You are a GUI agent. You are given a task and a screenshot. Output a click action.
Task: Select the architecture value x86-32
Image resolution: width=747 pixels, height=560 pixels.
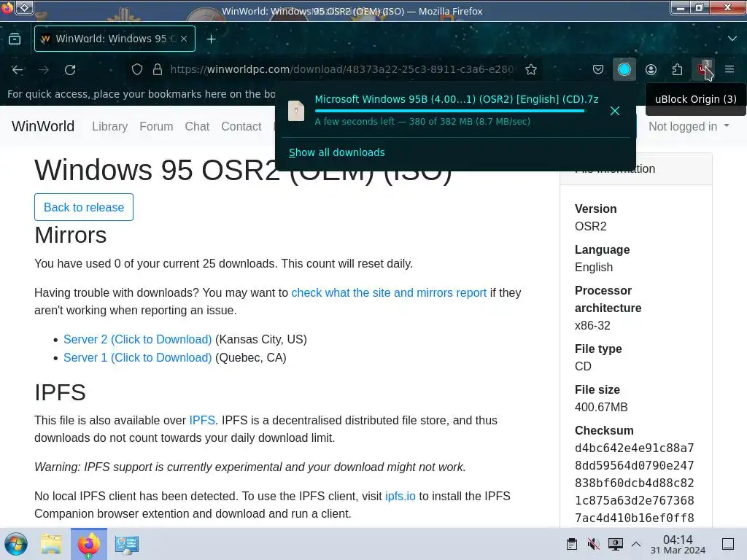tap(592, 325)
